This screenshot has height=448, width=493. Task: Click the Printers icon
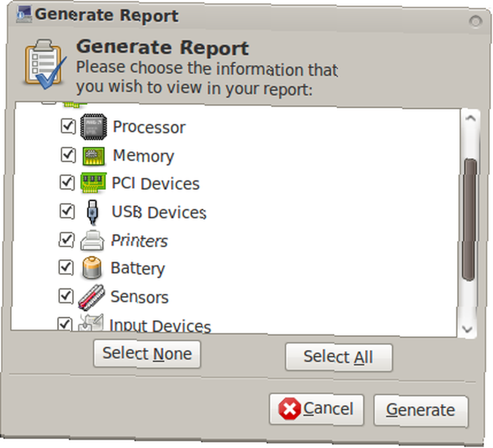tap(92, 241)
